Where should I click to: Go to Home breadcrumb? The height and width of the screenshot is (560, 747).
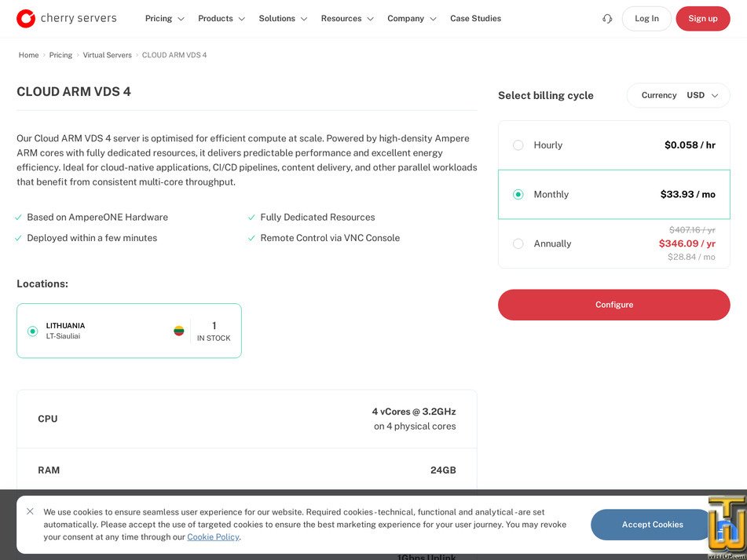[x=28, y=55]
